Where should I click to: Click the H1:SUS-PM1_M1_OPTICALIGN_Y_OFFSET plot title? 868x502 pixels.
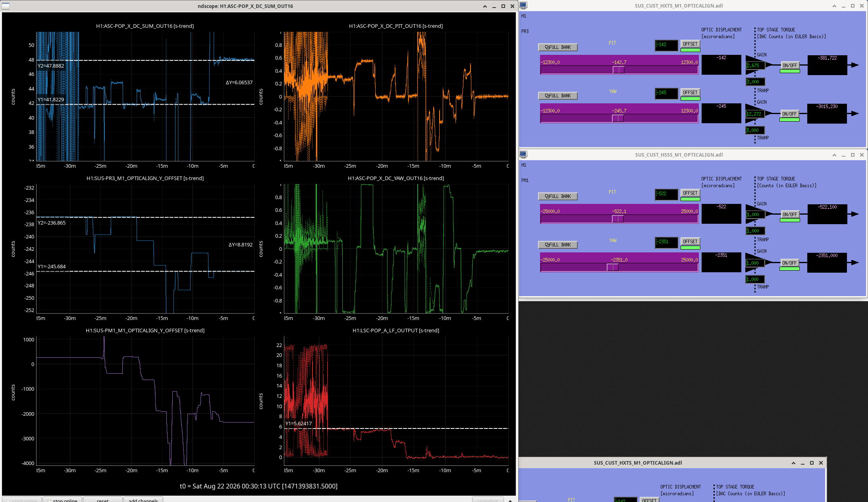point(145,331)
